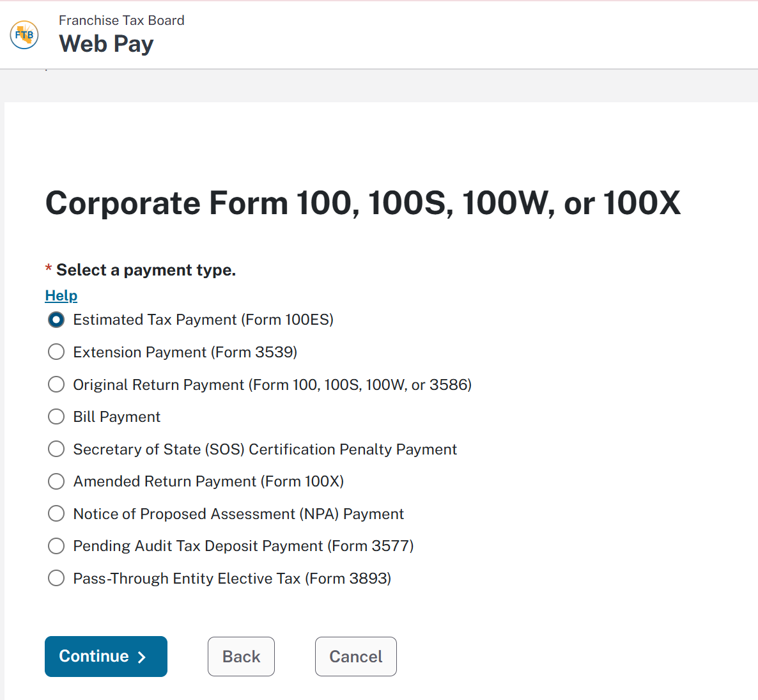Image resolution: width=758 pixels, height=700 pixels.
Task: Select Pass-Through Entity Elective Tax option
Action: [x=56, y=578]
